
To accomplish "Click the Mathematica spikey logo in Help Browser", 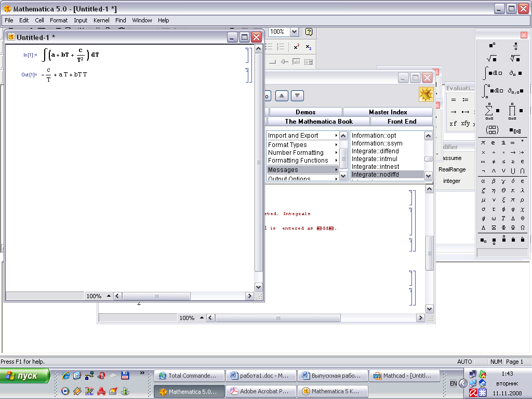I will point(426,95).
